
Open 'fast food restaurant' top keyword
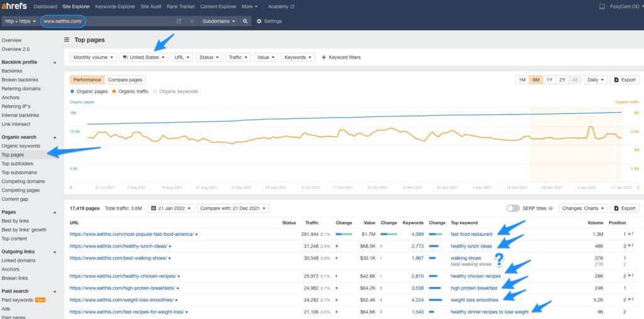pyautogui.click(x=472, y=234)
